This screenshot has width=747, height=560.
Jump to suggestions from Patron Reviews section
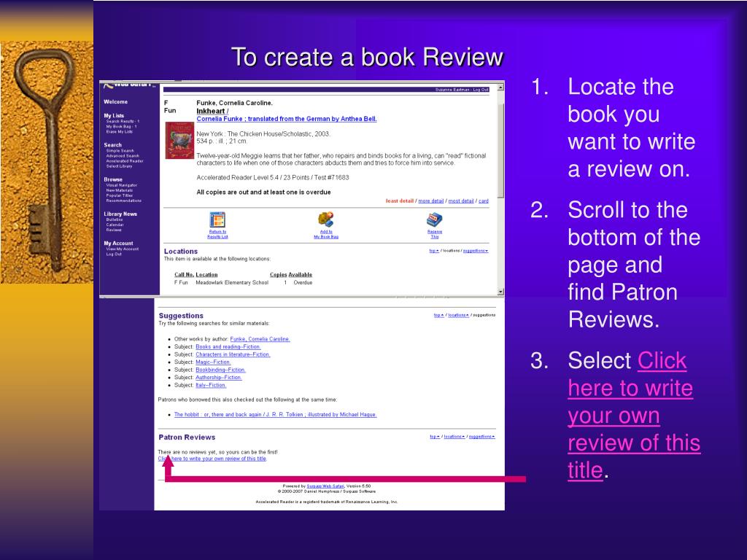point(481,437)
